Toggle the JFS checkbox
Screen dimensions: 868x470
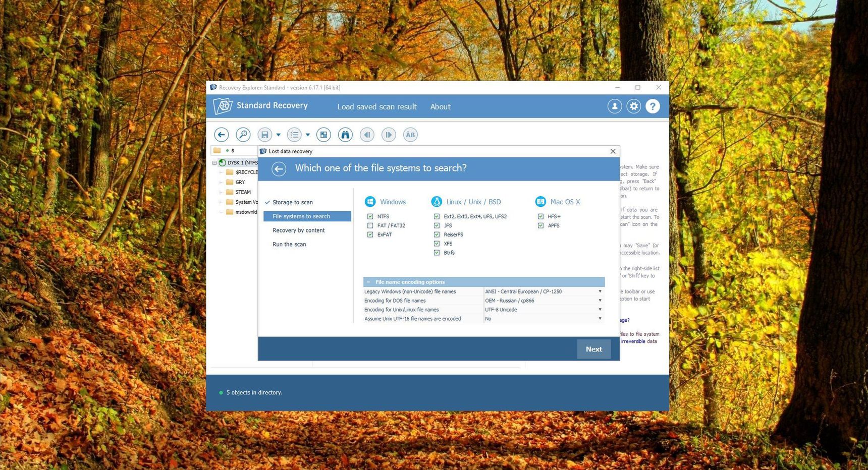(x=437, y=225)
